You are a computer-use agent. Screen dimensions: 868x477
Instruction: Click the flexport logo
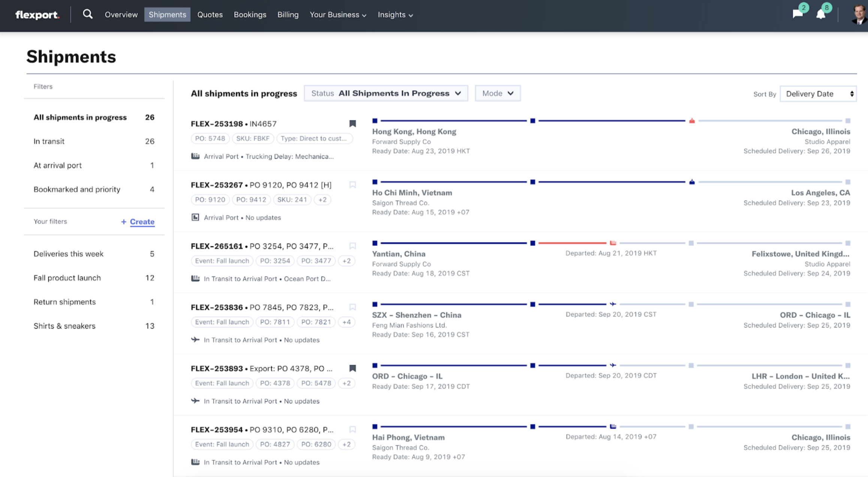pyautogui.click(x=37, y=15)
